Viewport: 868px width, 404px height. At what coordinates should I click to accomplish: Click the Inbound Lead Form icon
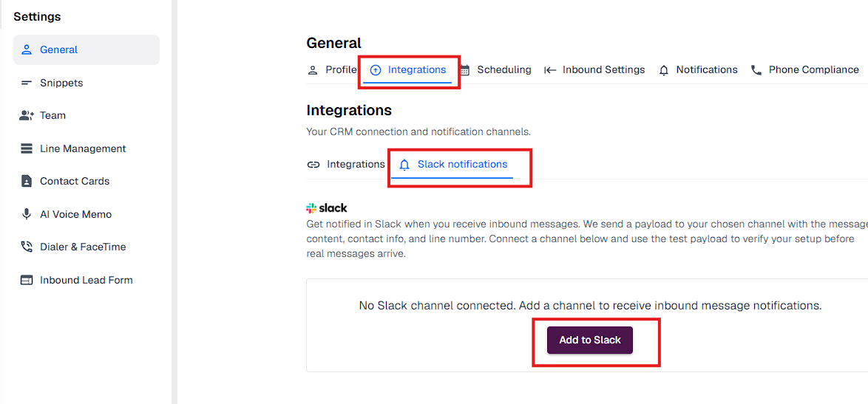coord(26,280)
